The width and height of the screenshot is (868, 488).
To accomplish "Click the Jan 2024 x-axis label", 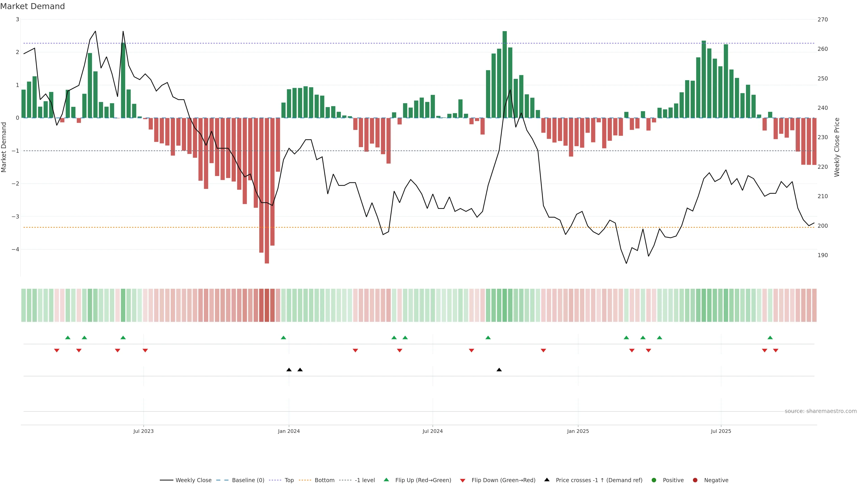I will (x=289, y=431).
